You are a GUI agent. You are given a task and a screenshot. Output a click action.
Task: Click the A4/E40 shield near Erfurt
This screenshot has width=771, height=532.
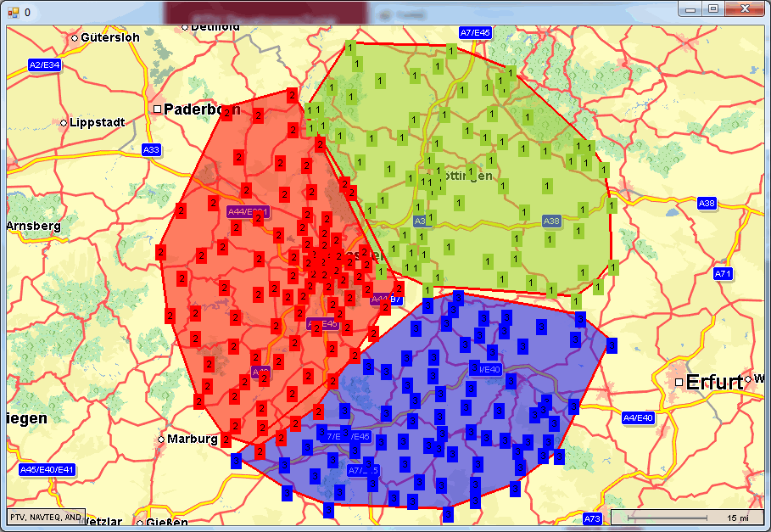pyautogui.click(x=638, y=417)
